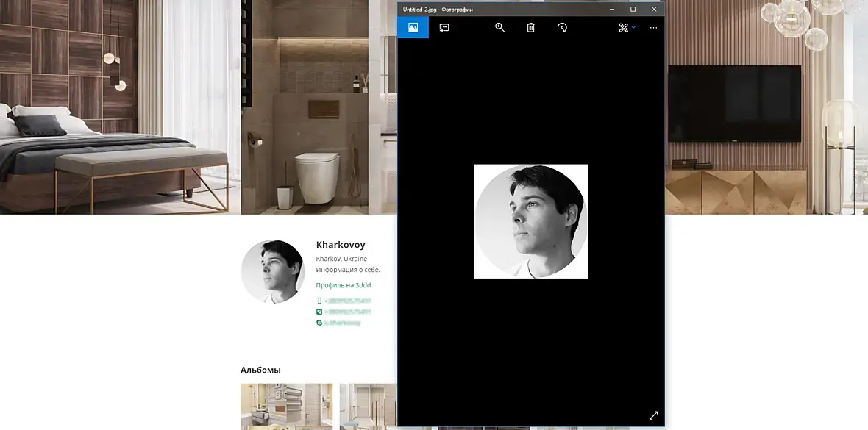
Task: Maximize the Фотографии window
Action: [x=633, y=10]
